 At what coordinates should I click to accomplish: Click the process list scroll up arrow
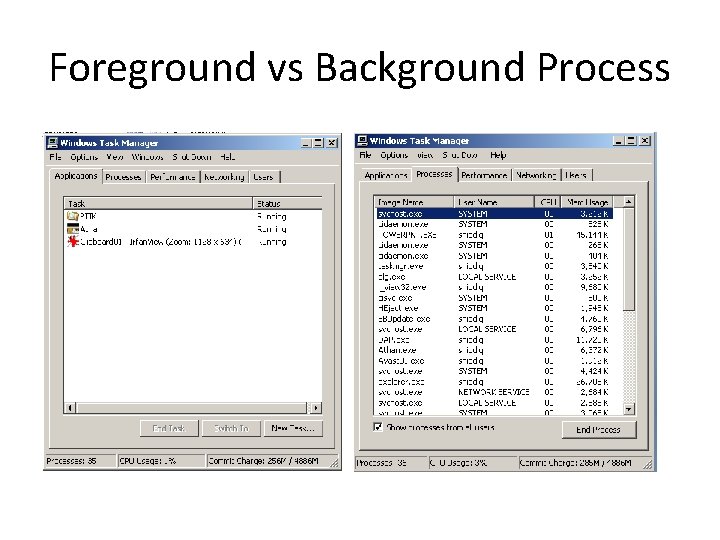click(x=629, y=202)
